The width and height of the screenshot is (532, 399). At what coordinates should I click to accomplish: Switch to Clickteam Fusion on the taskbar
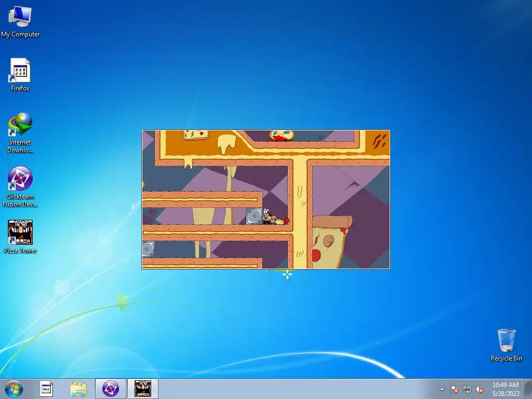tap(111, 389)
